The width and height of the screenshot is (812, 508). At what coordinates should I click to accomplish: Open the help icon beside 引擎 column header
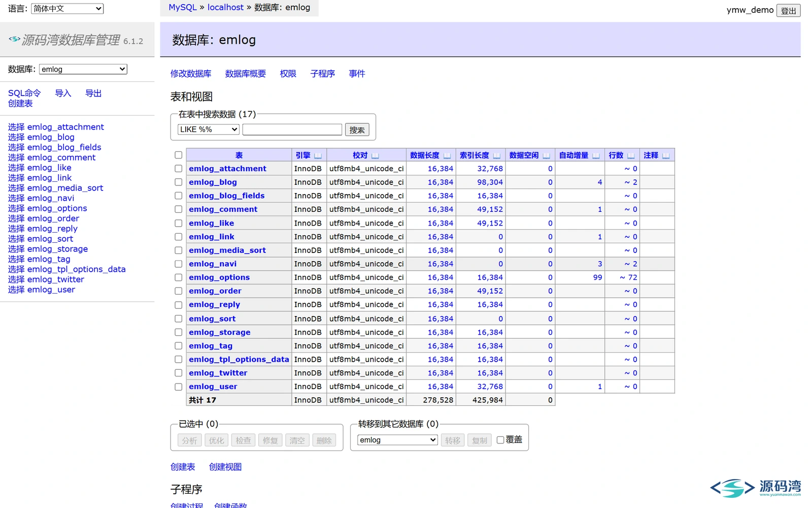[318, 155]
